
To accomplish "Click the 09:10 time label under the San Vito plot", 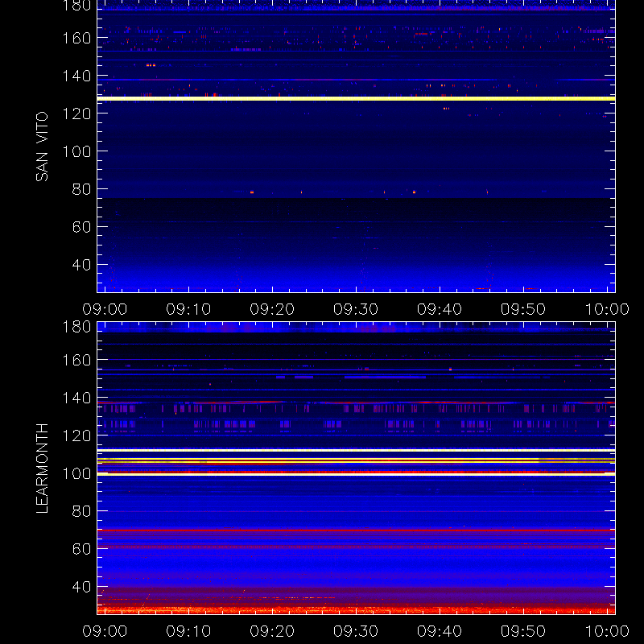I will click(188, 309).
